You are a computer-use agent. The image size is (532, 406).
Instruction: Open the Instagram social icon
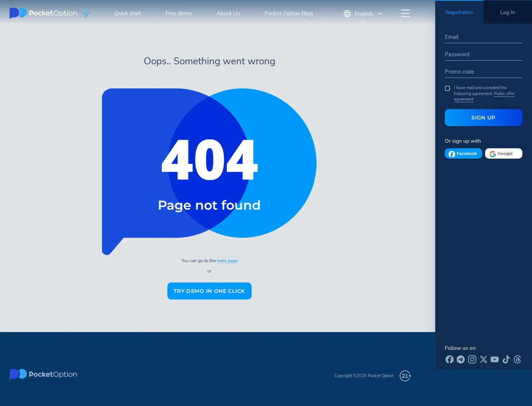(472, 359)
